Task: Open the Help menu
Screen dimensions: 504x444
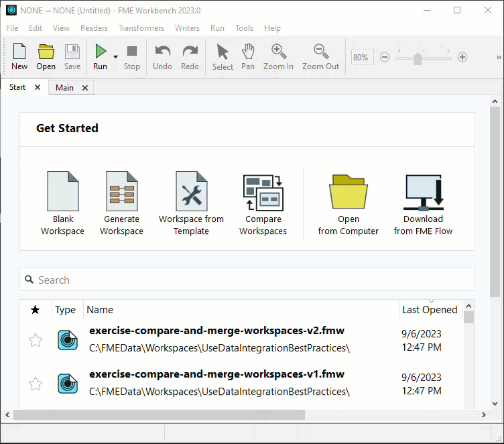Action: pos(272,28)
